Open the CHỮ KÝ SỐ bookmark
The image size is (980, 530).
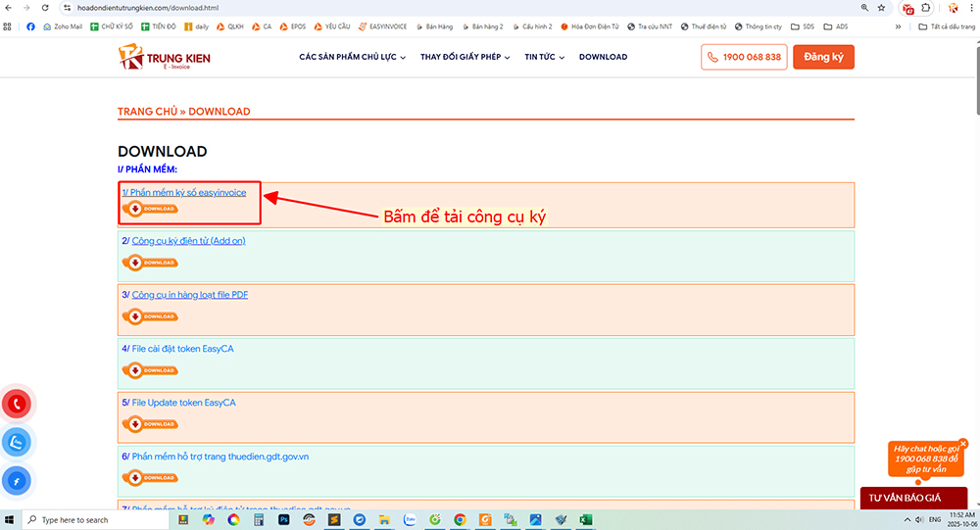tap(112, 26)
